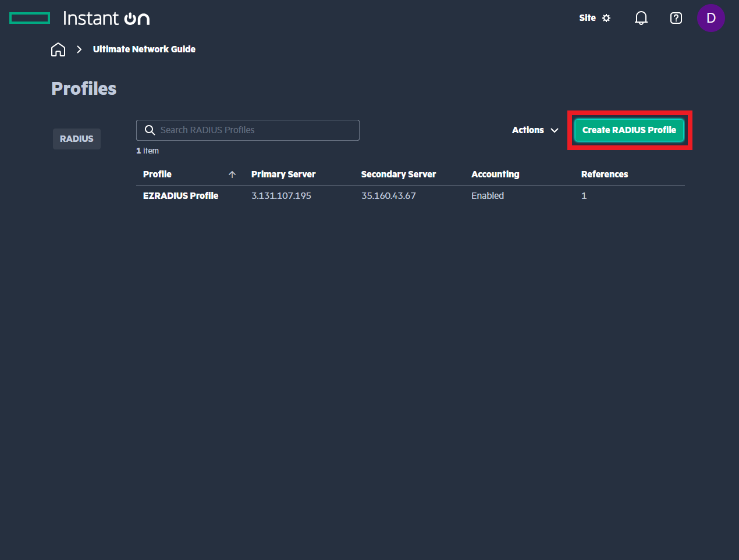Viewport: 739px width, 560px height.
Task: Select the RADIUS tab
Action: [x=77, y=139]
